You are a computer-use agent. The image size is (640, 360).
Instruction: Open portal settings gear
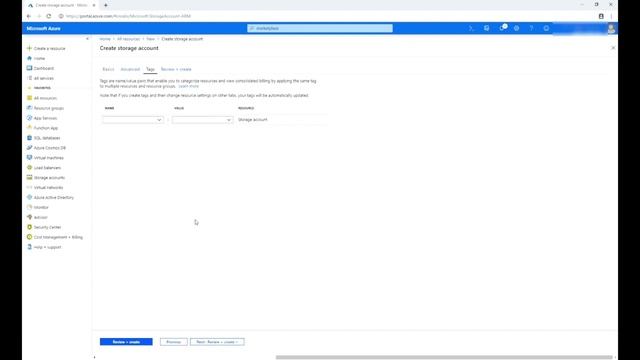tap(516, 28)
